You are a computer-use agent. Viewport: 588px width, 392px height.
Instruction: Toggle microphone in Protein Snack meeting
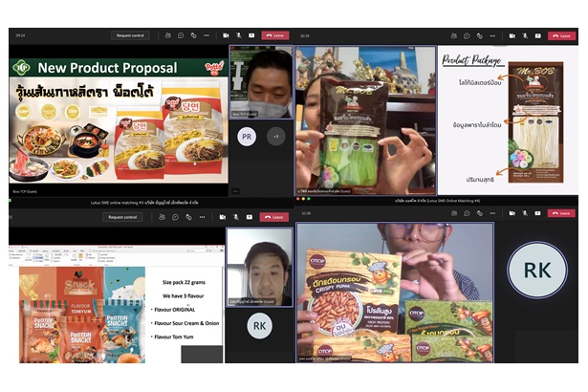click(236, 217)
